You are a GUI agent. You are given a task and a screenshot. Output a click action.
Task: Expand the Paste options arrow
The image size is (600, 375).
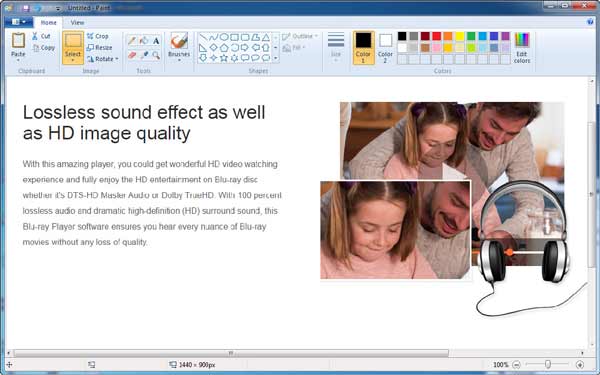pyautogui.click(x=18, y=60)
